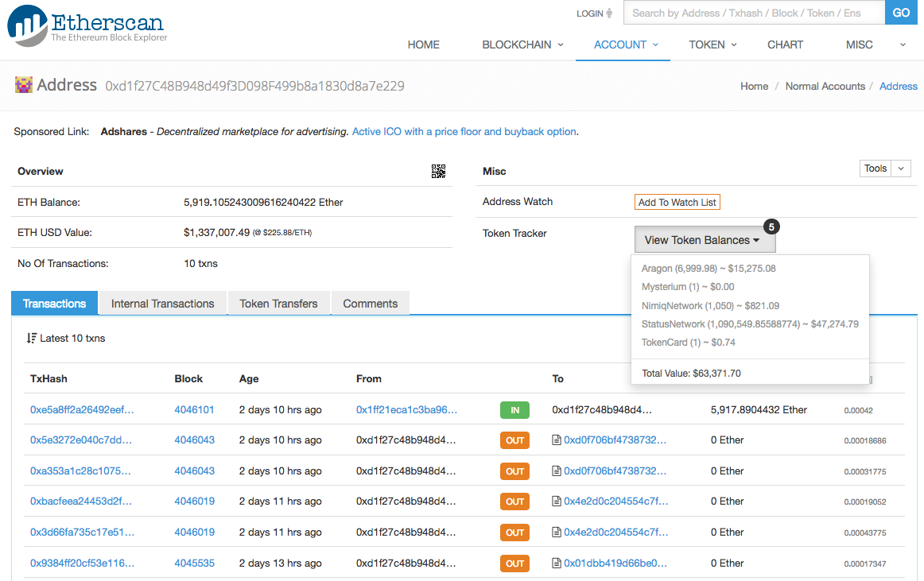Select TokenCard token balance entry
This screenshot has height=581, width=924.
tap(689, 343)
